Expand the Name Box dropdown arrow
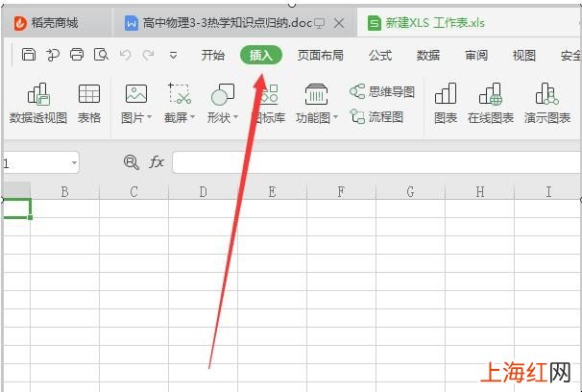Viewport: 582px width, 392px height. (x=74, y=162)
